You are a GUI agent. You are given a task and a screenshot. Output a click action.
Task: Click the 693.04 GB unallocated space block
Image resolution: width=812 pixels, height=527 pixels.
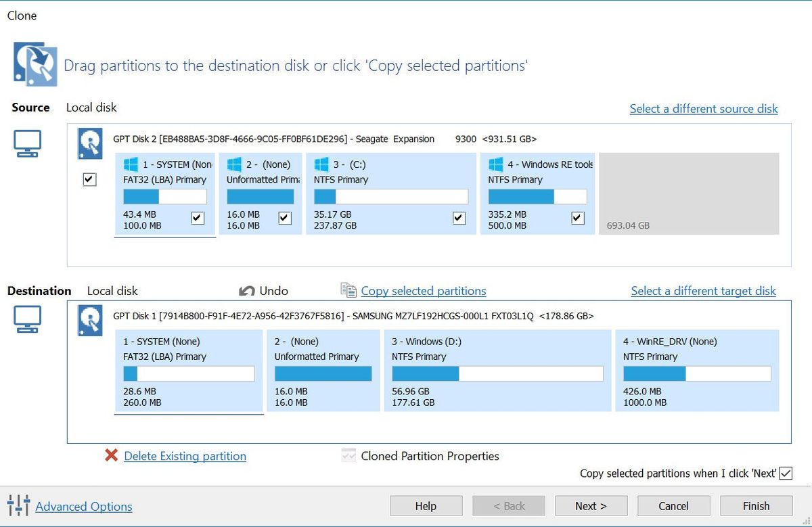point(689,193)
